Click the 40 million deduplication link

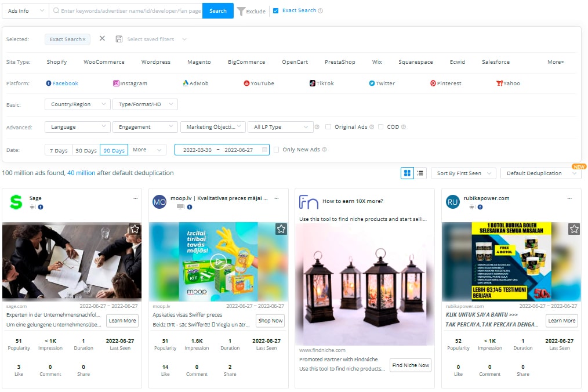(x=81, y=173)
